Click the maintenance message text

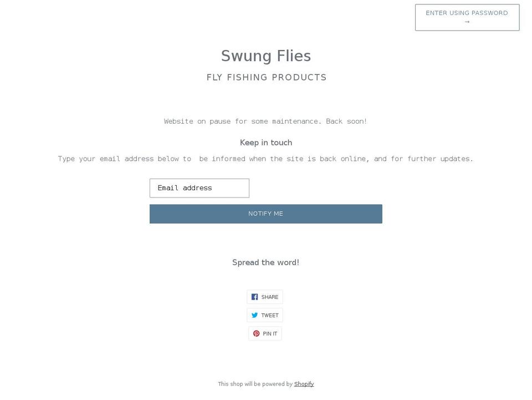(x=265, y=121)
